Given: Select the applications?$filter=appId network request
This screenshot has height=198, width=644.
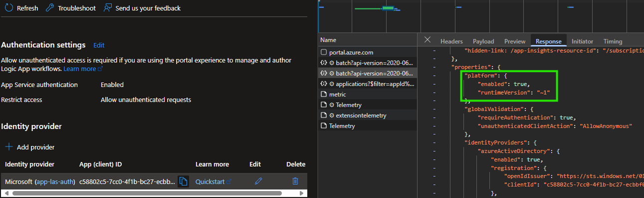Looking at the screenshot, I should pos(367,83).
